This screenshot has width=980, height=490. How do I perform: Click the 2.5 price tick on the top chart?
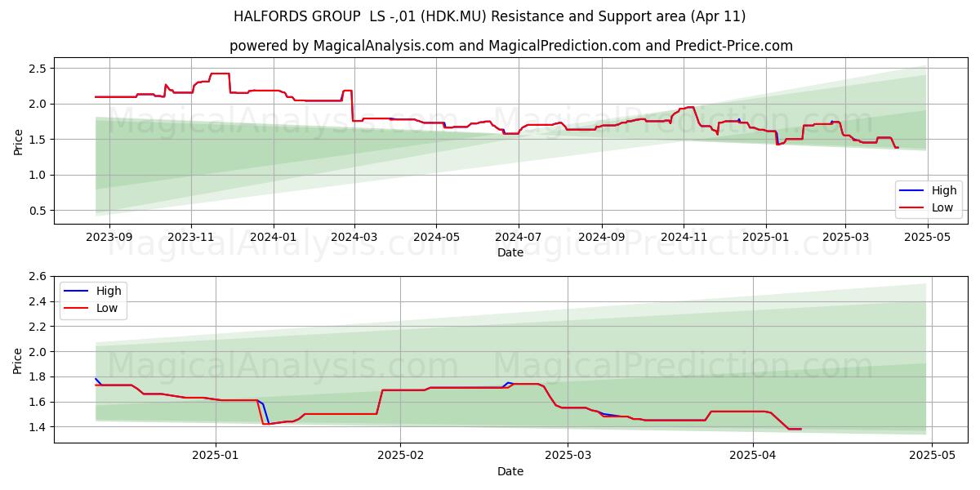(39, 68)
